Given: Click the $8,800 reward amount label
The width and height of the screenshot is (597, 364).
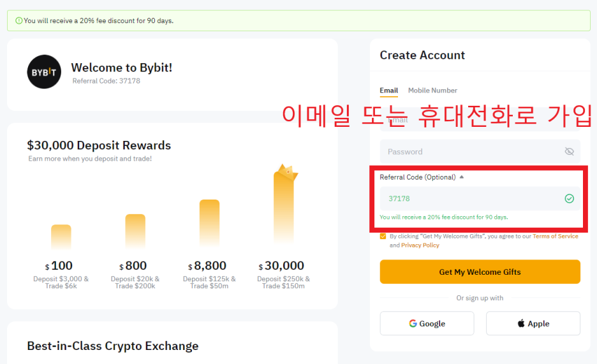Looking at the screenshot, I should tap(207, 265).
